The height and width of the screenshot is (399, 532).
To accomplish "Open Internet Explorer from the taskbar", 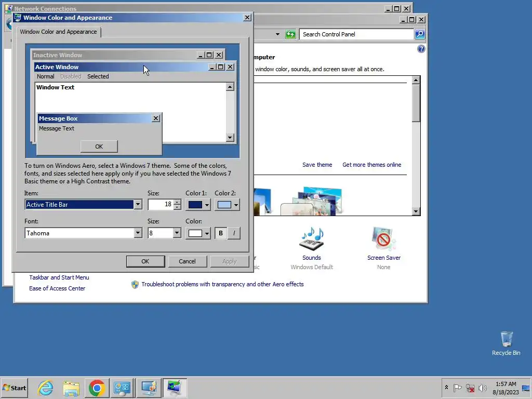I will pyautogui.click(x=46, y=388).
